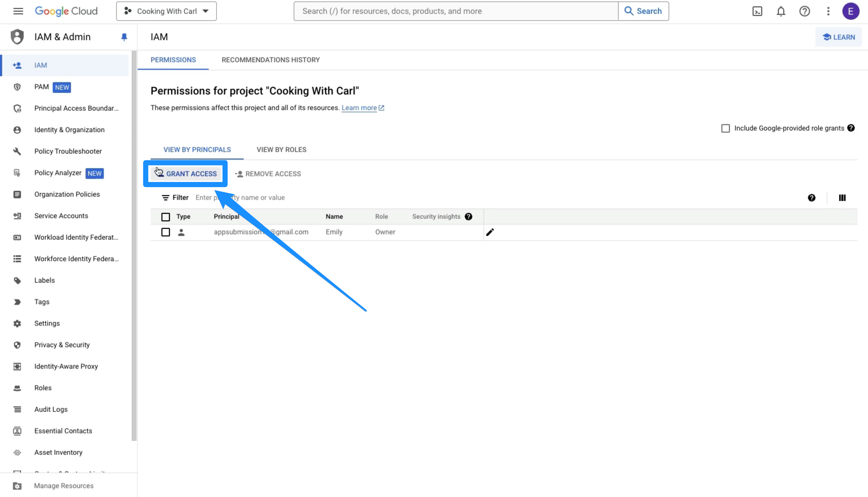This screenshot has width=868, height=497.
Task: Edit Emily's Owner role with the pencil icon
Action: click(490, 232)
